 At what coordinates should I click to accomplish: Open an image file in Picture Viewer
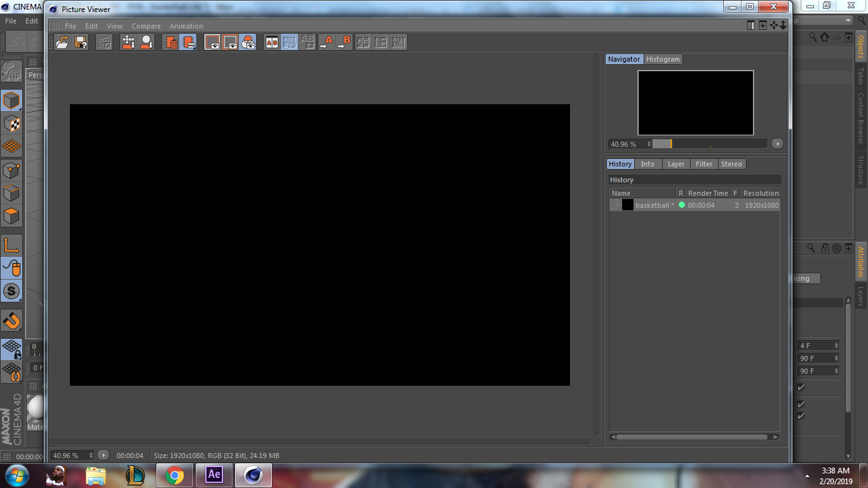tap(62, 42)
